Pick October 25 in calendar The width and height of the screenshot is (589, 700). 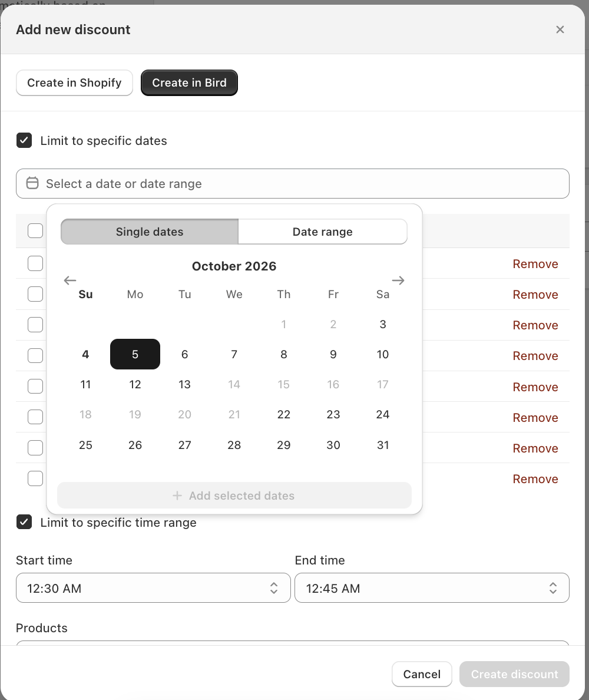pos(85,445)
